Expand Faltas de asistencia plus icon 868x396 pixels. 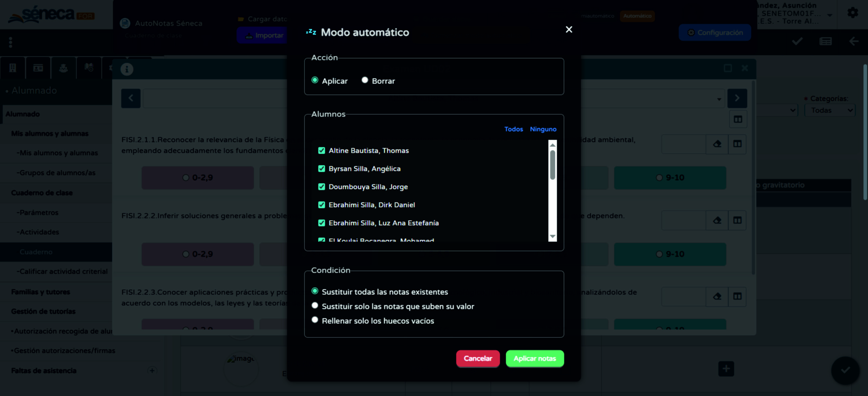[x=152, y=370]
